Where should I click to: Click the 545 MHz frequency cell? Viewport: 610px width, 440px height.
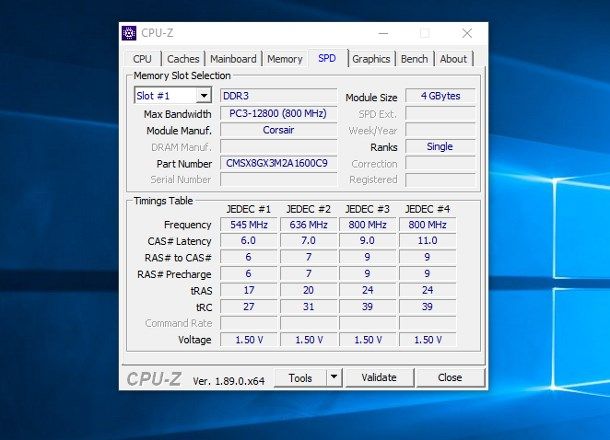[x=249, y=224]
